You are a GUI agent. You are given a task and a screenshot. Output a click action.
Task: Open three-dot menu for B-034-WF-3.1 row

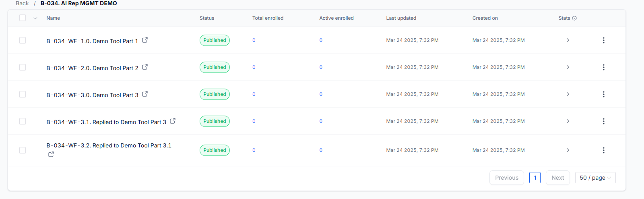coord(603,121)
